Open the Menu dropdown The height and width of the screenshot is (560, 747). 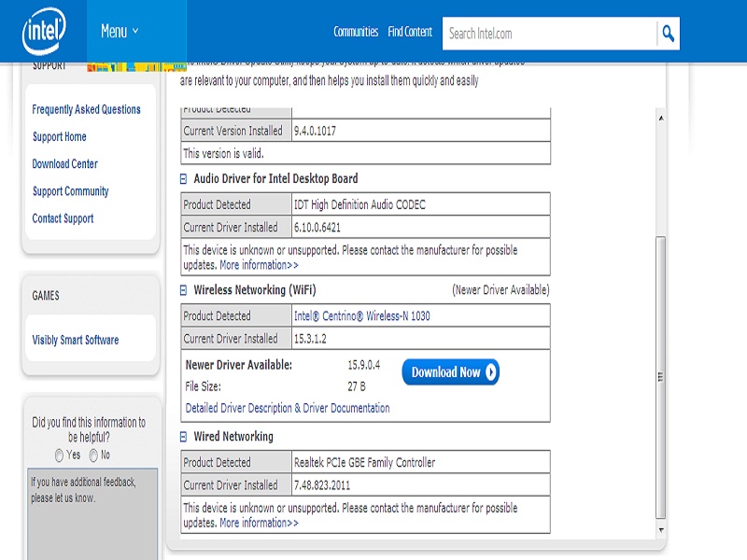120,32
